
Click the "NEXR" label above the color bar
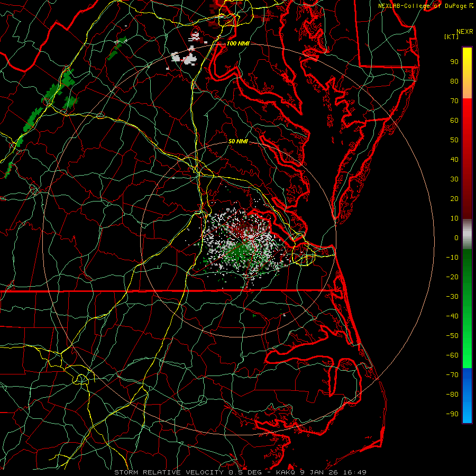(465, 32)
